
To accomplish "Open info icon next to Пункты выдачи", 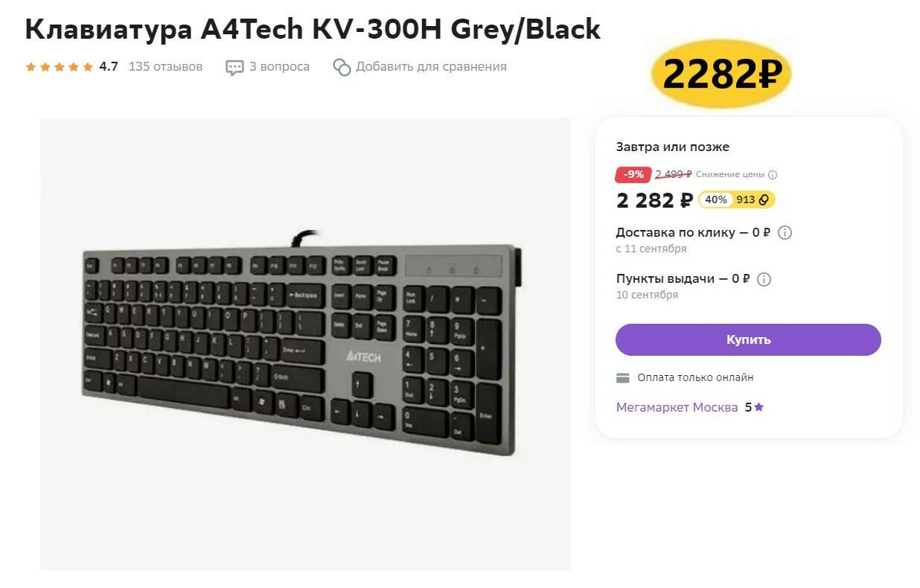I will coord(764,279).
